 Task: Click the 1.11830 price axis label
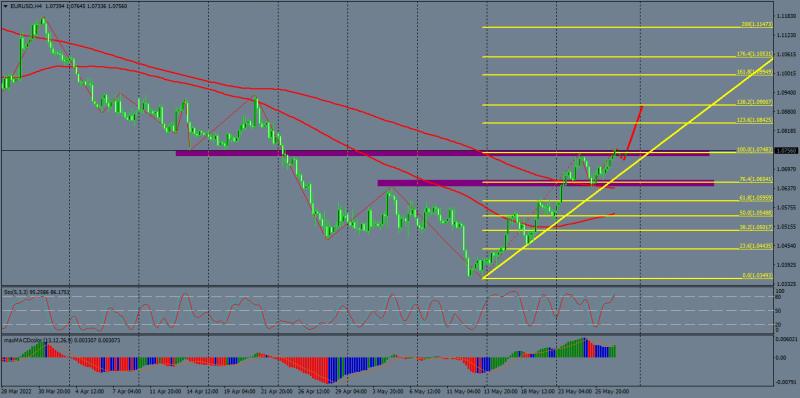[x=786, y=16]
